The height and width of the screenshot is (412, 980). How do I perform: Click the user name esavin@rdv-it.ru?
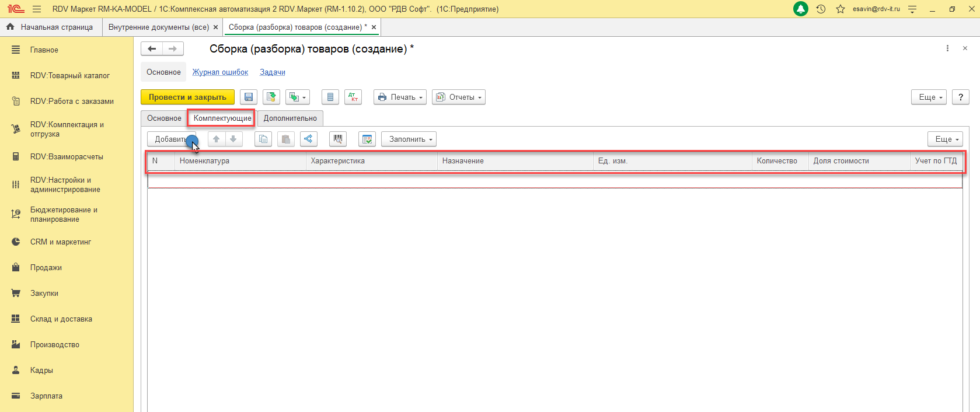(x=876, y=9)
